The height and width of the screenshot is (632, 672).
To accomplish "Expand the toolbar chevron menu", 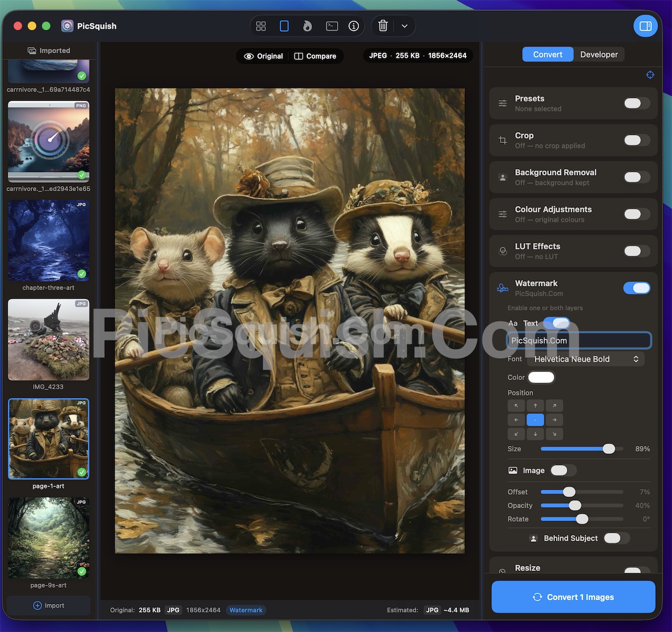I will click(404, 26).
